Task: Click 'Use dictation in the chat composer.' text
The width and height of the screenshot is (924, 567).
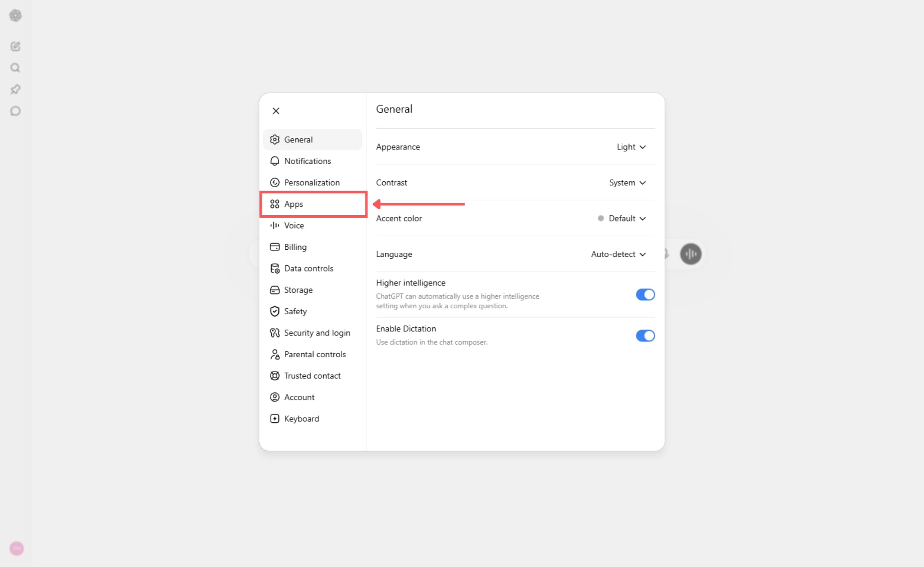Action: click(x=432, y=342)
